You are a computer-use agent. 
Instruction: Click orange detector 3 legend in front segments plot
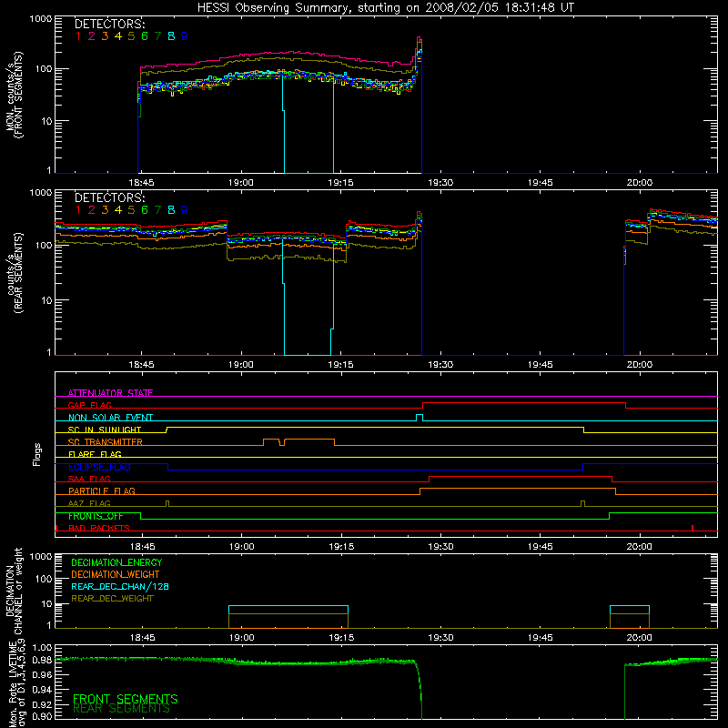tap(105, 36)
